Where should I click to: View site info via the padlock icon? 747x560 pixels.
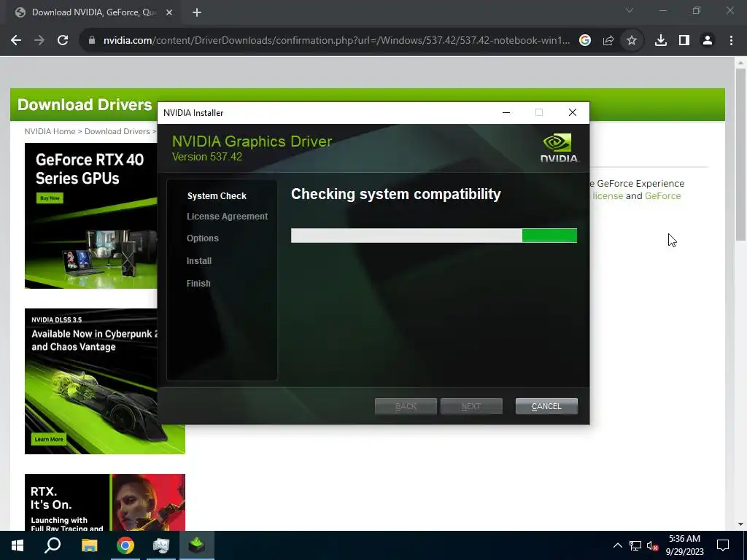[93, 41]
